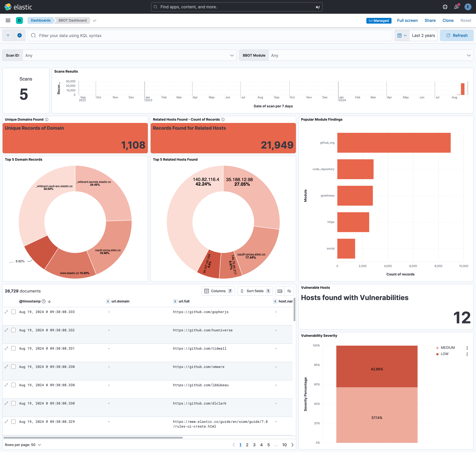Viewport: 476px width, 452px height.
Task: Open the Sort fields popover
Action: pyautogui.click(x=255, y=291)
